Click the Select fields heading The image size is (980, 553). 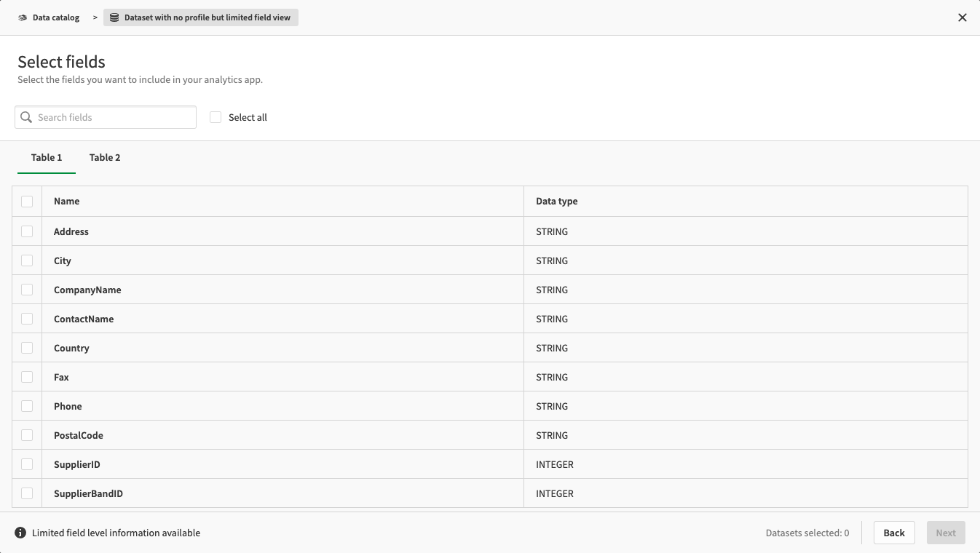[x=61, y=62]
